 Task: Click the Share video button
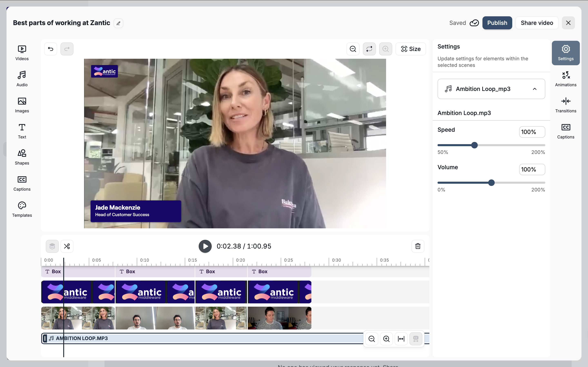pyautogui.click(x=537, y=23)
